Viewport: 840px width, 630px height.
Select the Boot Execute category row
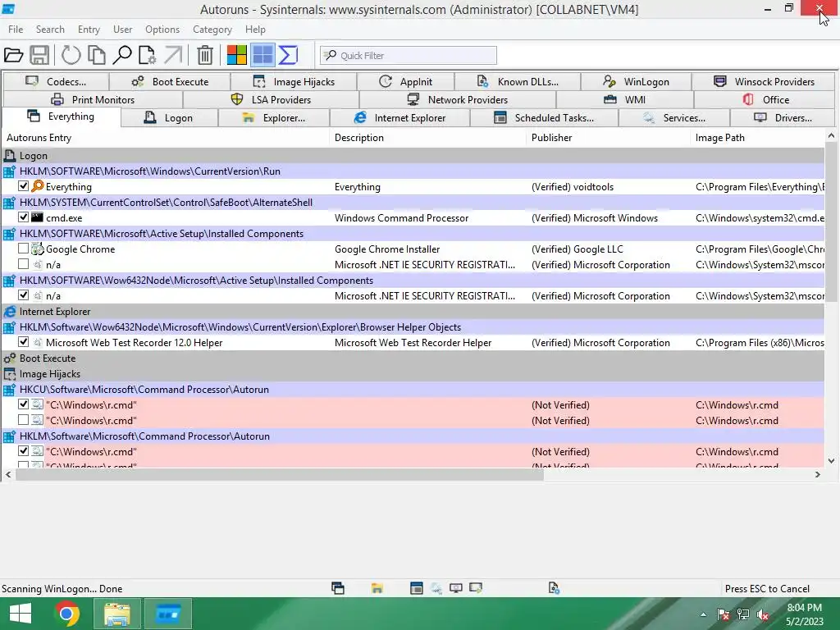pos(413,358)
